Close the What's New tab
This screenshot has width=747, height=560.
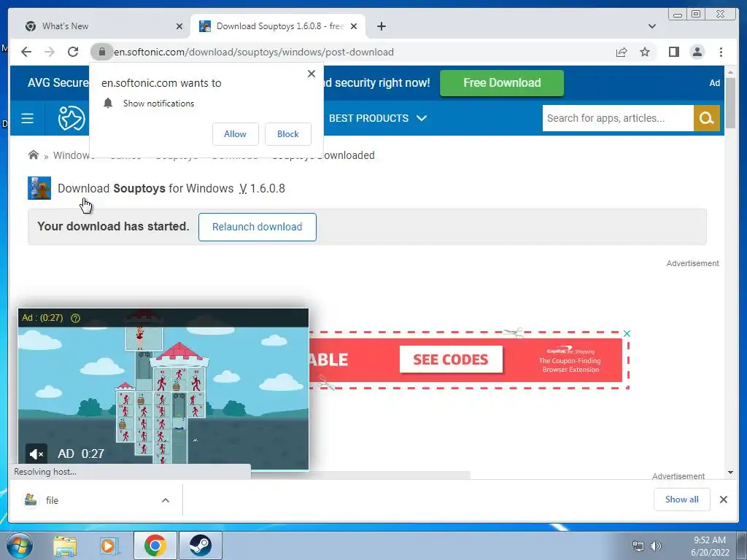coord(179,26)
